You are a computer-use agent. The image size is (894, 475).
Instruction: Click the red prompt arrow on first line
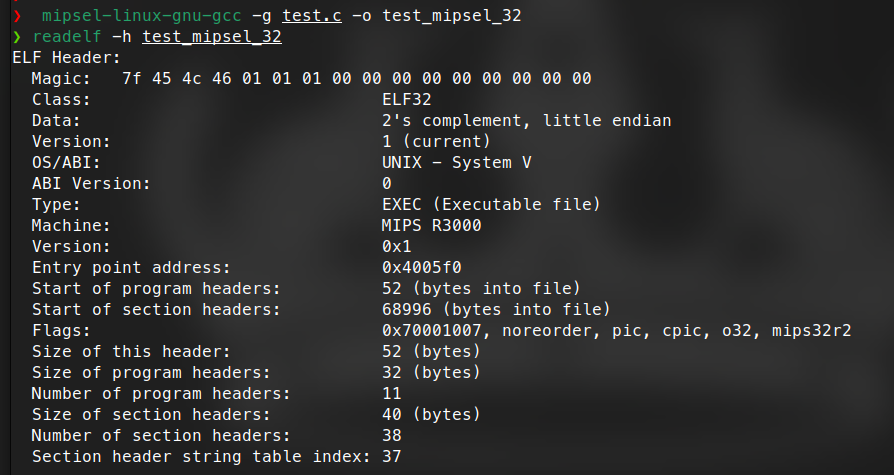click(17, 16)
